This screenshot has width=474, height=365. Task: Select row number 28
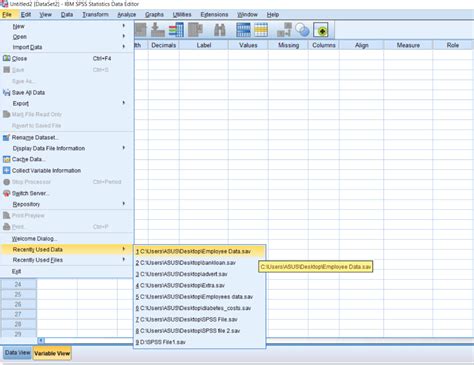(x=18, y=324)
